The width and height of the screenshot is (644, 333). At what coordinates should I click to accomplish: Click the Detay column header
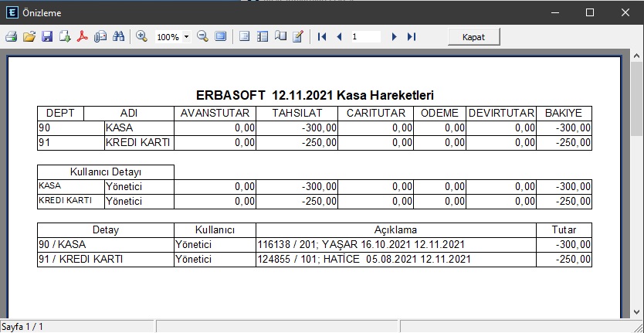tap(106, 230)
